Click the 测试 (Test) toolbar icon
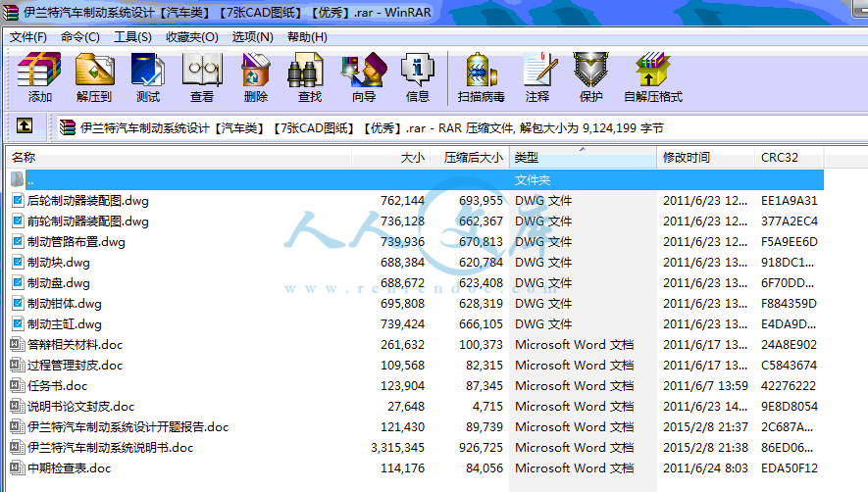The image size is (868, 492). click(x=148, y=70)
